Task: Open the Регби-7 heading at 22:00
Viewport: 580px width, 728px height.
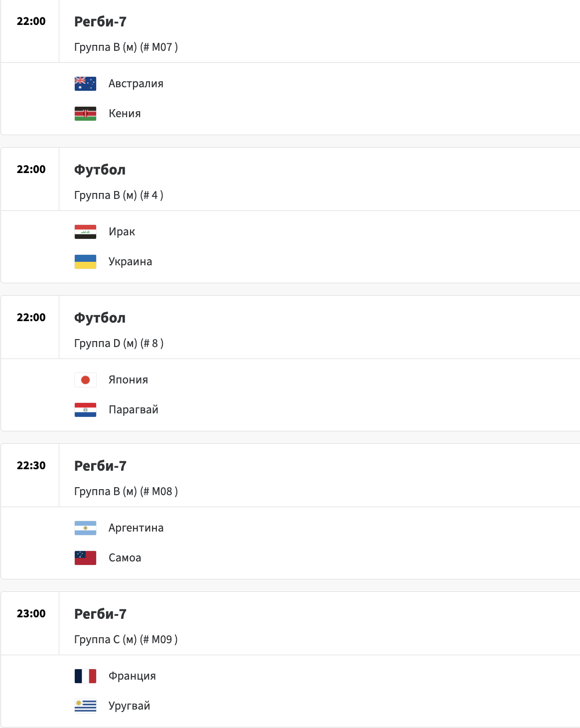Action: point(100,22)
